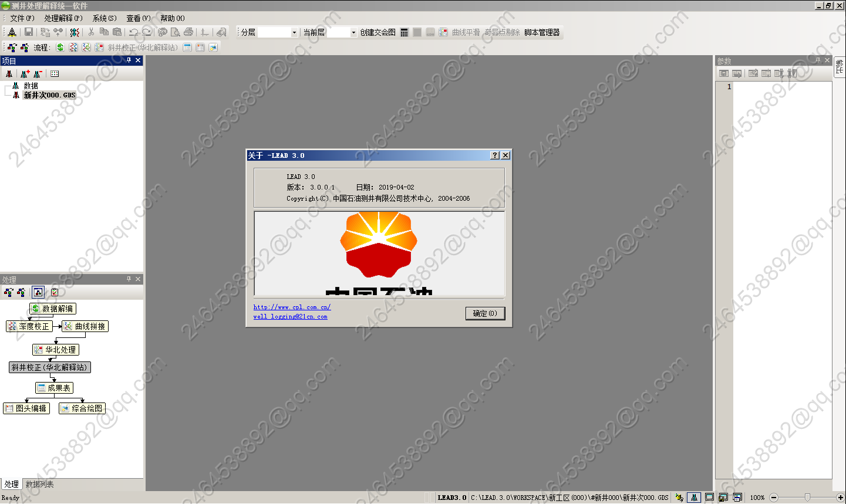Select the 新井次000.GDS tree item
846x504 pixels.
tap(49, 95)
